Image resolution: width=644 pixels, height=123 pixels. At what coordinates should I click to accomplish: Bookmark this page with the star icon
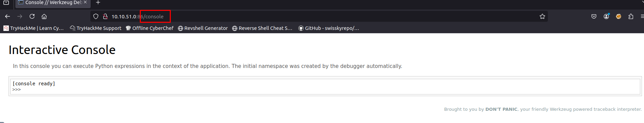coord(542,16)
